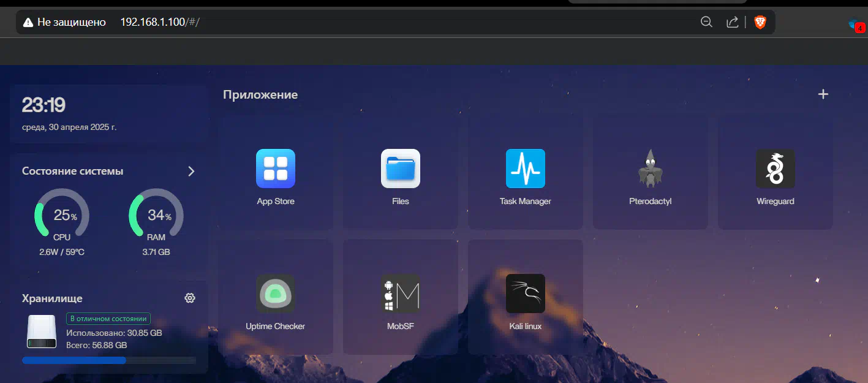Expand system status details chevron
The width and height of the screenshot is (868, 383).
click(191, 171)
